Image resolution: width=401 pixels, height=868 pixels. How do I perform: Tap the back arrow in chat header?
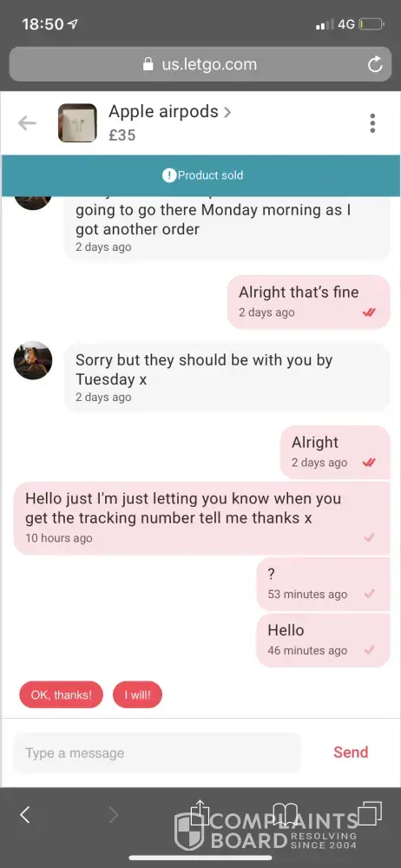(x=27, y=123)
